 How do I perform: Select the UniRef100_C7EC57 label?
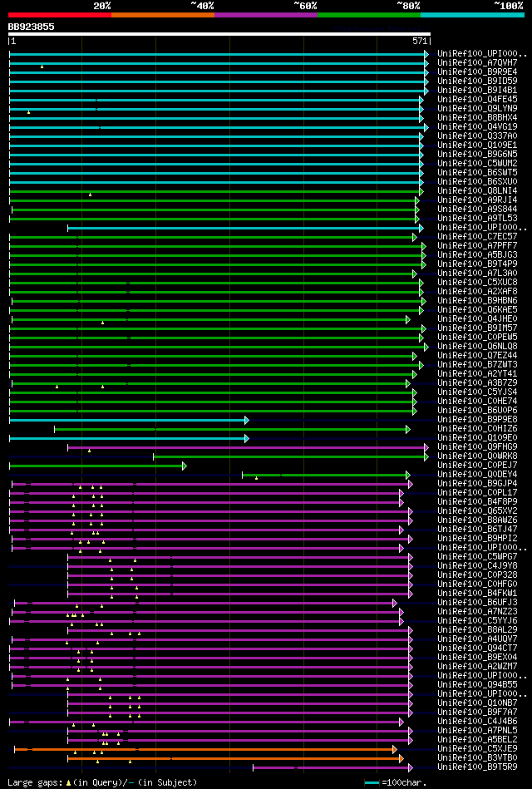coord(478,236)
